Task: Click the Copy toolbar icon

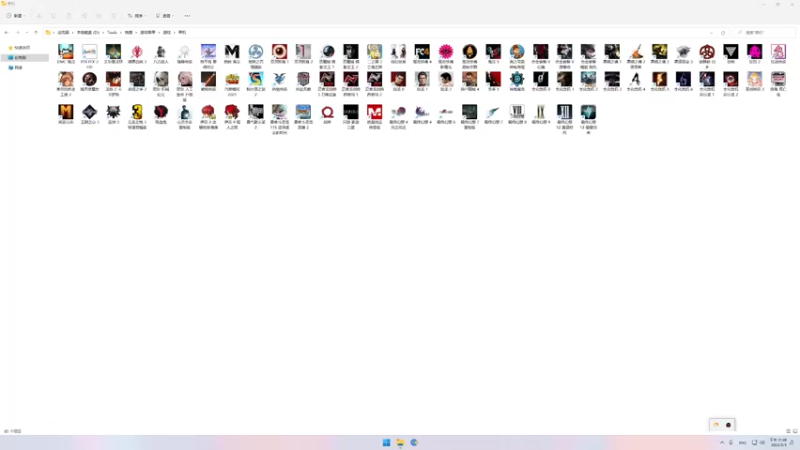Action: pos(54,16)
